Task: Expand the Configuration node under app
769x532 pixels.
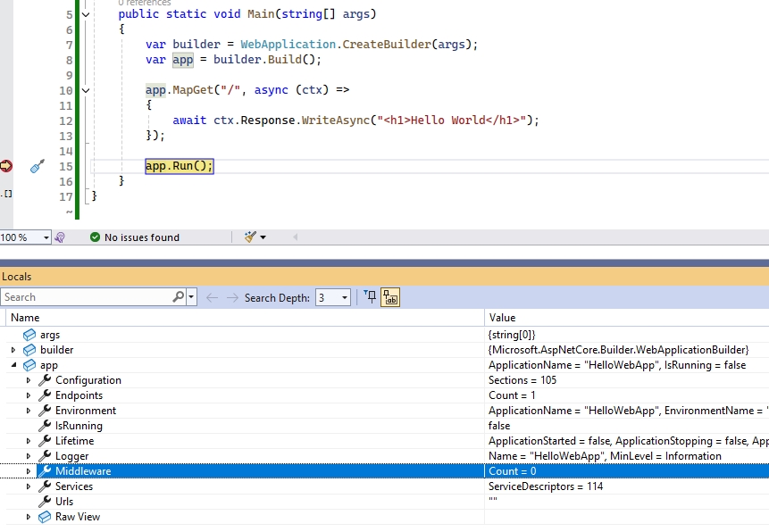Action: (x=27, y=379)
